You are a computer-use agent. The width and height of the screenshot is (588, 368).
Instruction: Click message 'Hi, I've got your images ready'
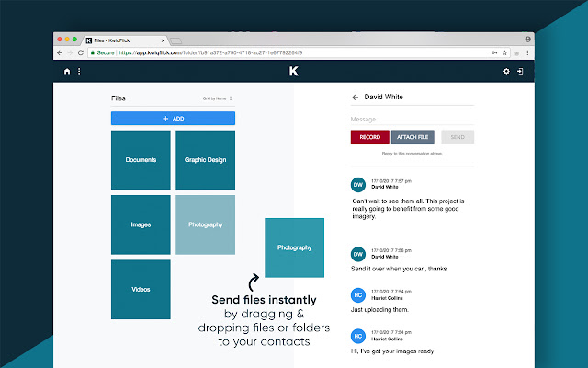pyautogui.click(x=392, y=351)
